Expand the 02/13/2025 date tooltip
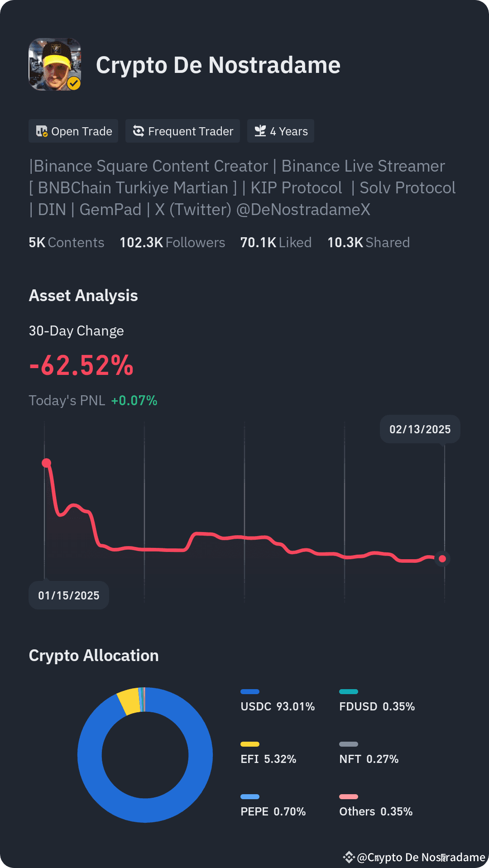This screenshot has width=489, height=868. tap(419, 429)
